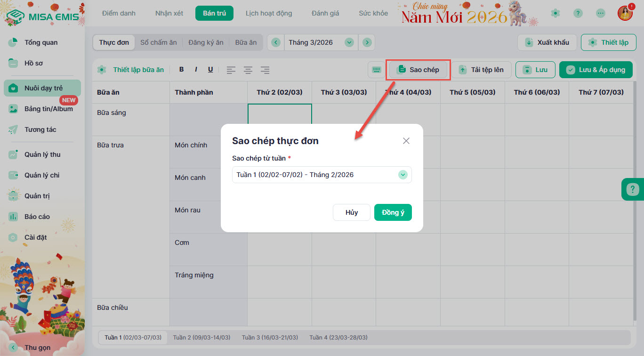The height and width of the screenshot is (356, 644).
Task: Open the more options ellipsis icon
Action: (600, 13)
